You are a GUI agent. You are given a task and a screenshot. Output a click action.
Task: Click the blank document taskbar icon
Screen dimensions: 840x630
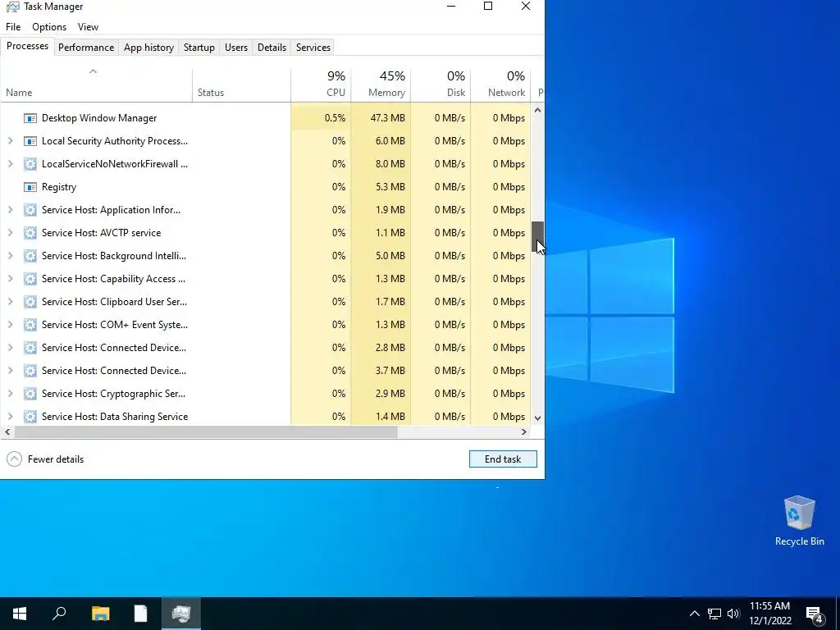coord(140,614)
